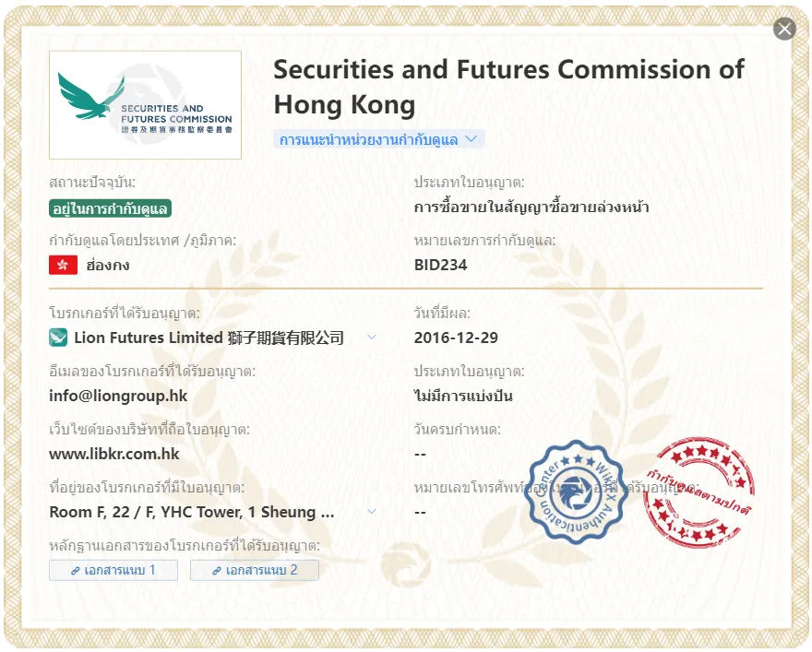The image size is (812, 652).
Task: Click the info@liongroup.hk email address
Action: 118,396
